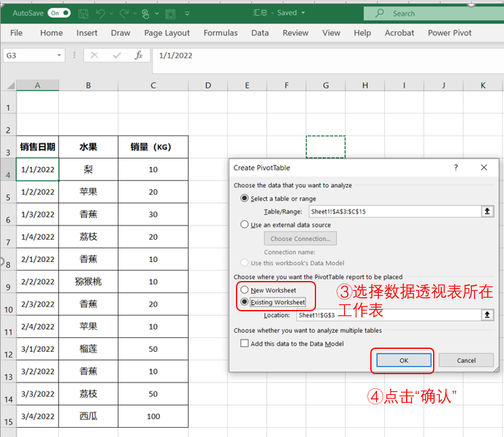The image size is (504, 437).
Task: Click the Redo arrow icon
Action: tap(124, 14)
